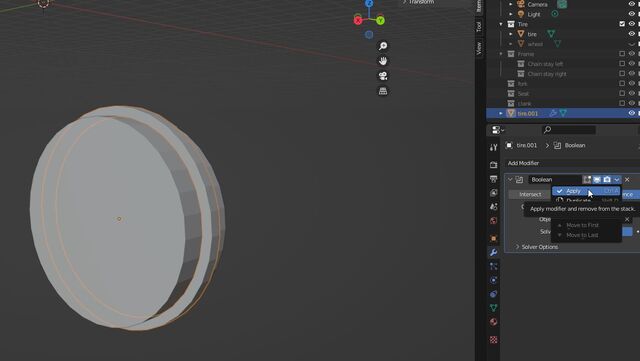The image size is (640, 361).
Task: Expand the Frame collection in the outliner
Action: 501,54
